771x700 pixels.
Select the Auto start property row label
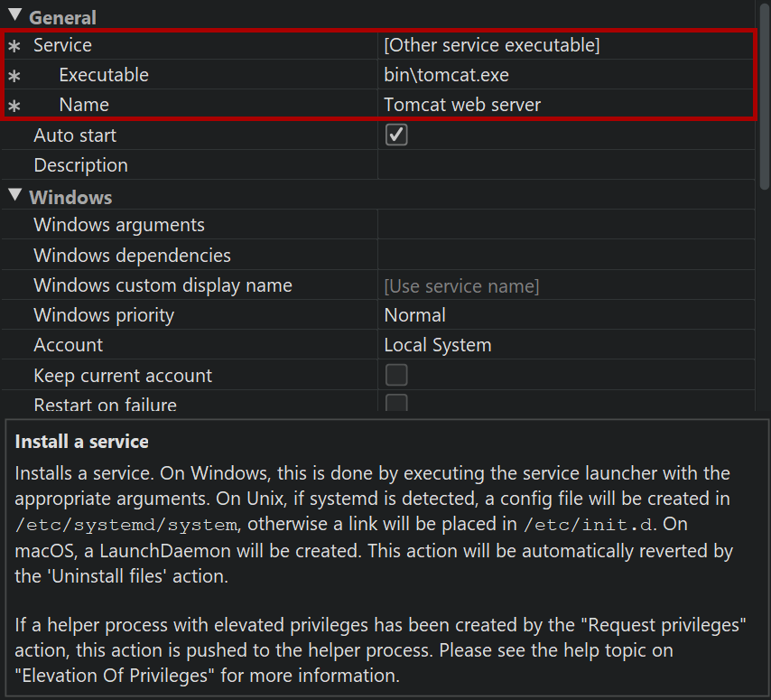[x=75, y=135]
